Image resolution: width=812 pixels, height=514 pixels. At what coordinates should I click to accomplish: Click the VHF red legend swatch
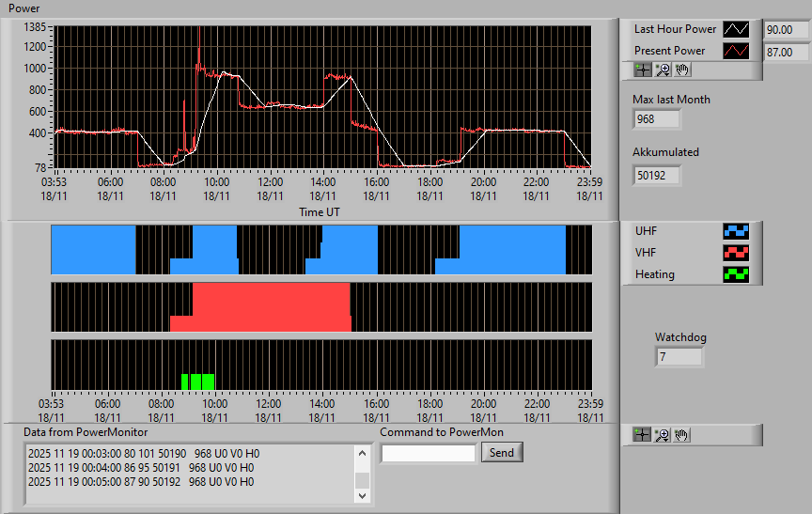[x=736, y=253]
